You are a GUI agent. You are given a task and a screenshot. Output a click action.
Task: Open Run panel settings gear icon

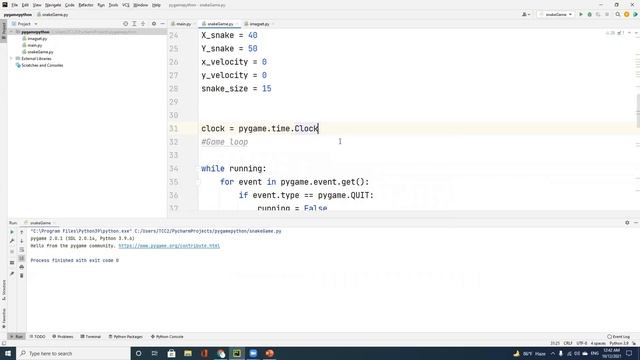pos(627,223)
